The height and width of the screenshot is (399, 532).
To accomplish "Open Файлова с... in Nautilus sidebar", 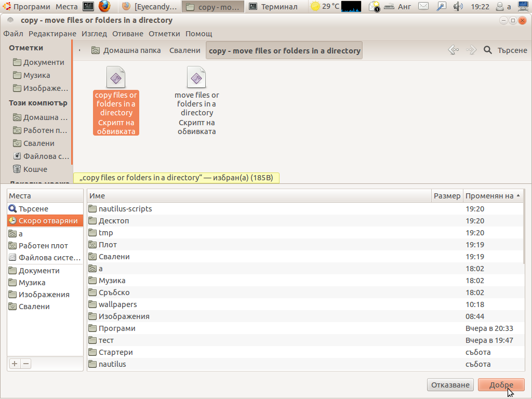I will point(41,156).
